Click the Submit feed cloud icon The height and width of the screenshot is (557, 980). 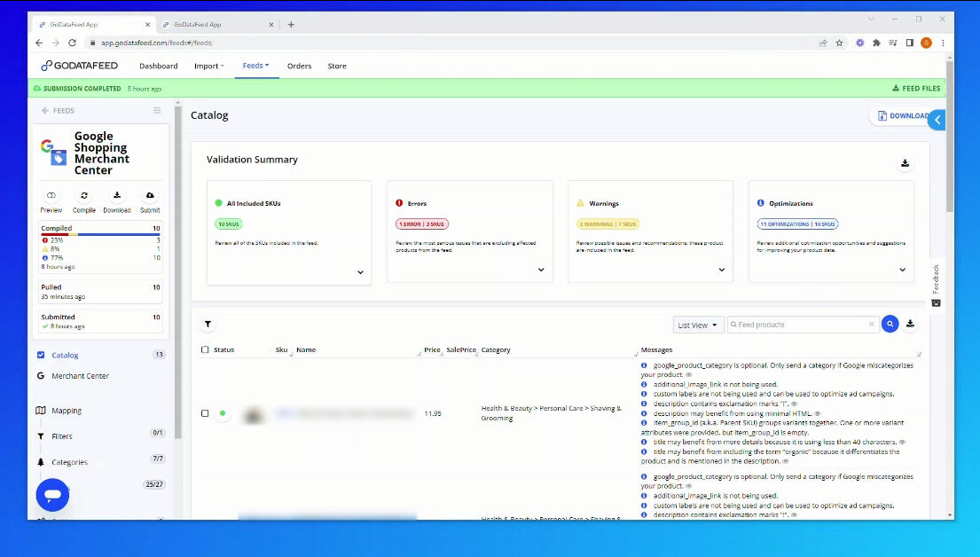[150, 195]
